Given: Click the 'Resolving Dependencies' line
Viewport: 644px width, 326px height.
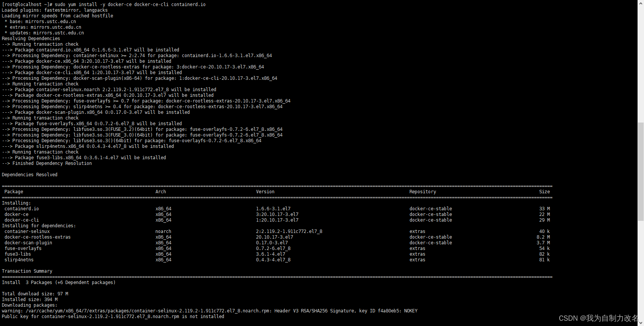Looking at the screenshot, I should point(31,39).
